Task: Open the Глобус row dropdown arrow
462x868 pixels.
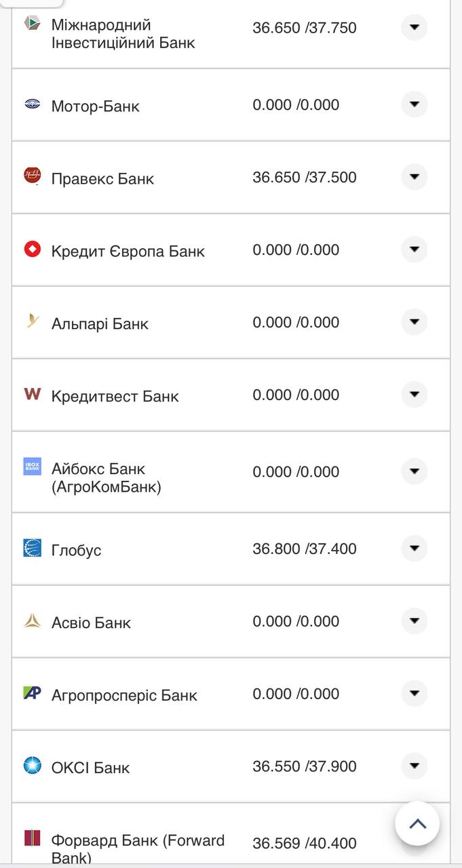Action: click(415, 548)
